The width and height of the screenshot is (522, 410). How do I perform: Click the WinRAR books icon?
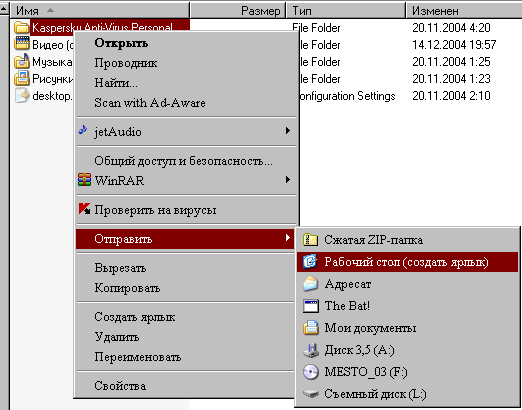coord(84,180)
